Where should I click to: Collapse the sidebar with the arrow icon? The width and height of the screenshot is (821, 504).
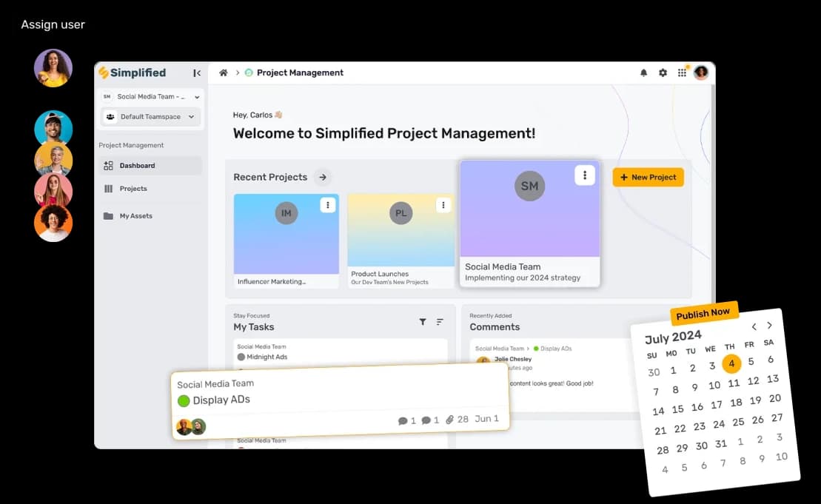pos(197,73)
